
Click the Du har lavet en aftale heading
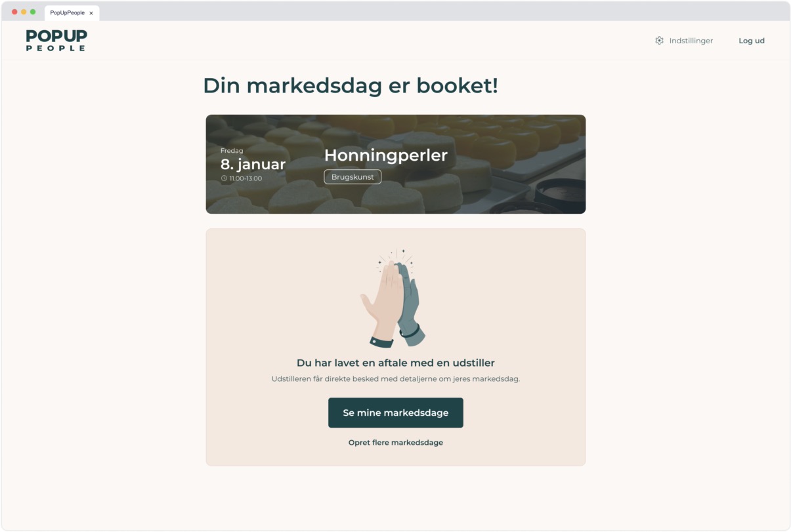[395, 363]
